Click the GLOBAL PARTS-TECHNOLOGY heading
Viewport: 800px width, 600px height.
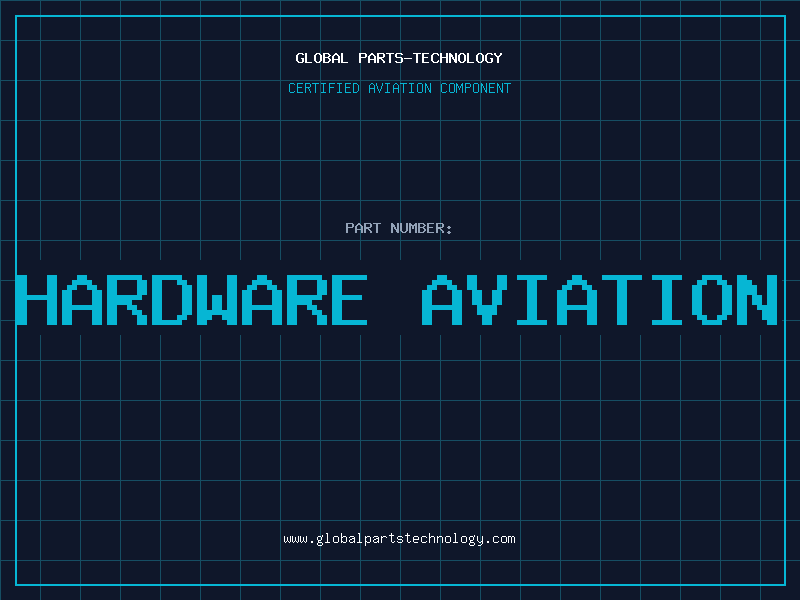(399, 58)
